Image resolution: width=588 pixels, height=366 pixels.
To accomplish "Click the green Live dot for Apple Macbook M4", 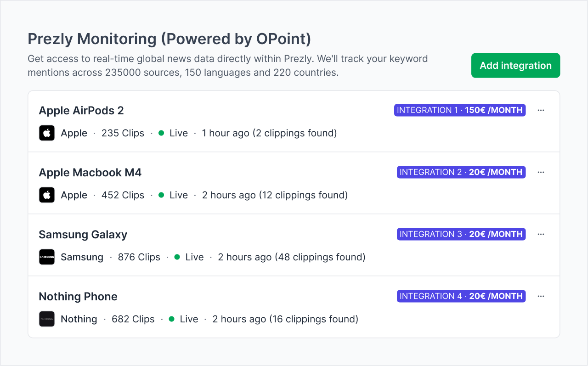I will (161, 195).
